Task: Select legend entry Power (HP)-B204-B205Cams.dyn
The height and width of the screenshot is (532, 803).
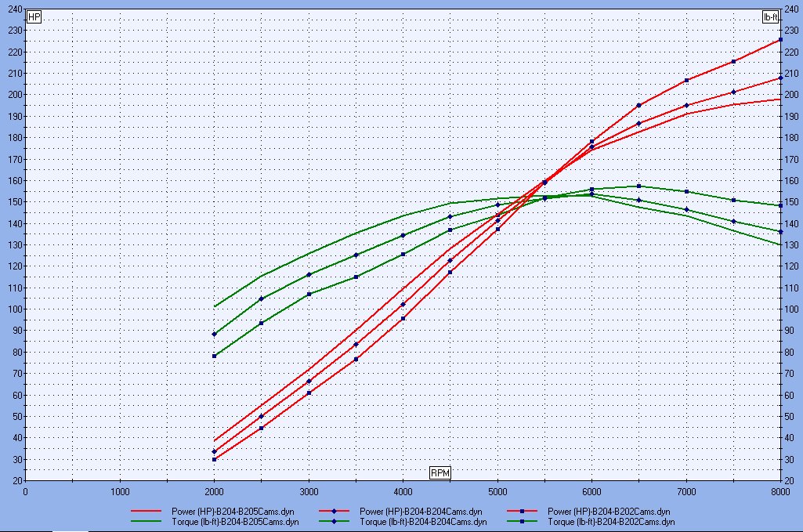Action: click(x=212, y=511)
